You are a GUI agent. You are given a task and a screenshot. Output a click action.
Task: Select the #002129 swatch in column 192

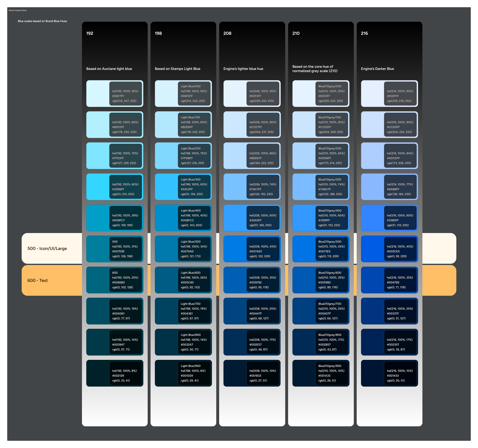[x=115, y=373]
